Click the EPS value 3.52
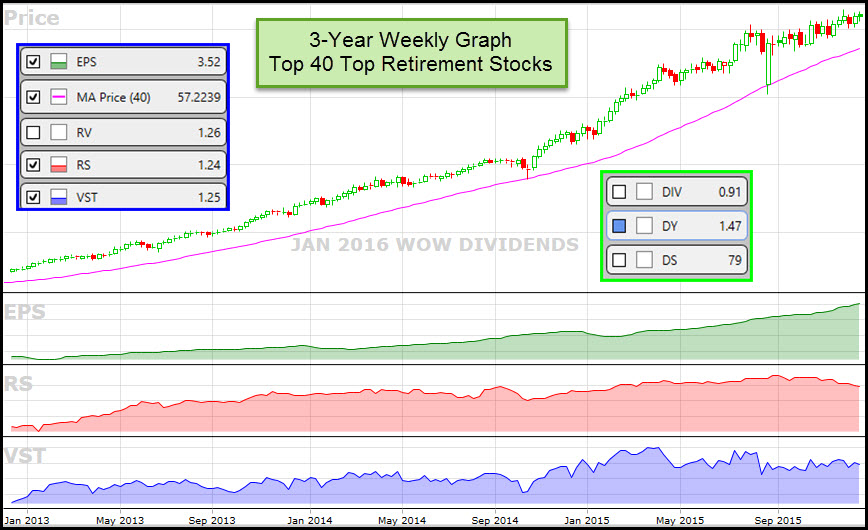The image size is (868, 530). (209, 62)
